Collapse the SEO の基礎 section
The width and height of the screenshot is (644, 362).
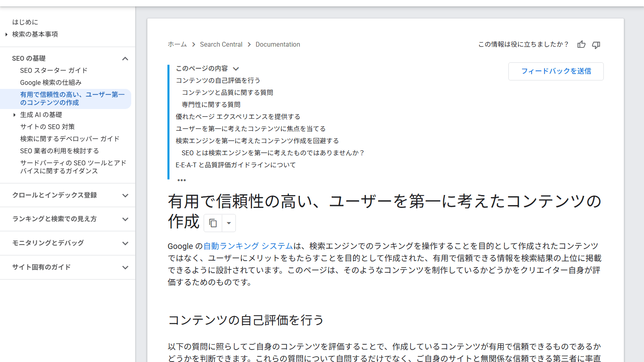(125, 59)
